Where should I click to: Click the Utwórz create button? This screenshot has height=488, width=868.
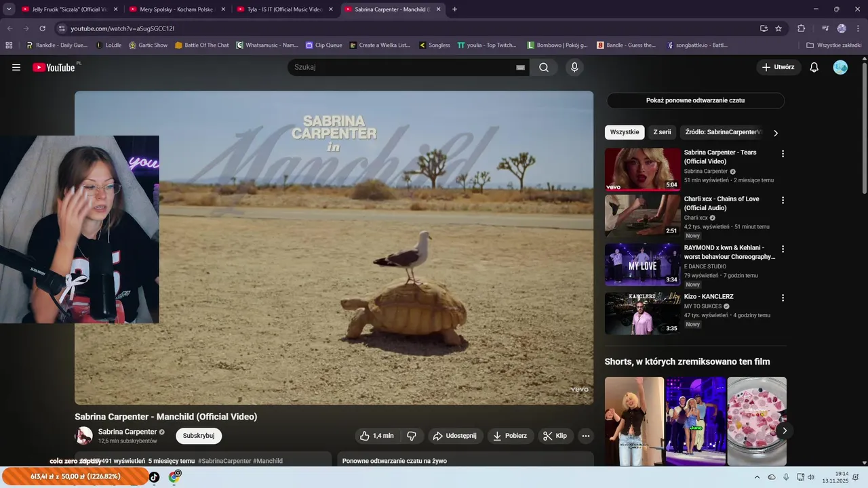click(x=778, y=67)
